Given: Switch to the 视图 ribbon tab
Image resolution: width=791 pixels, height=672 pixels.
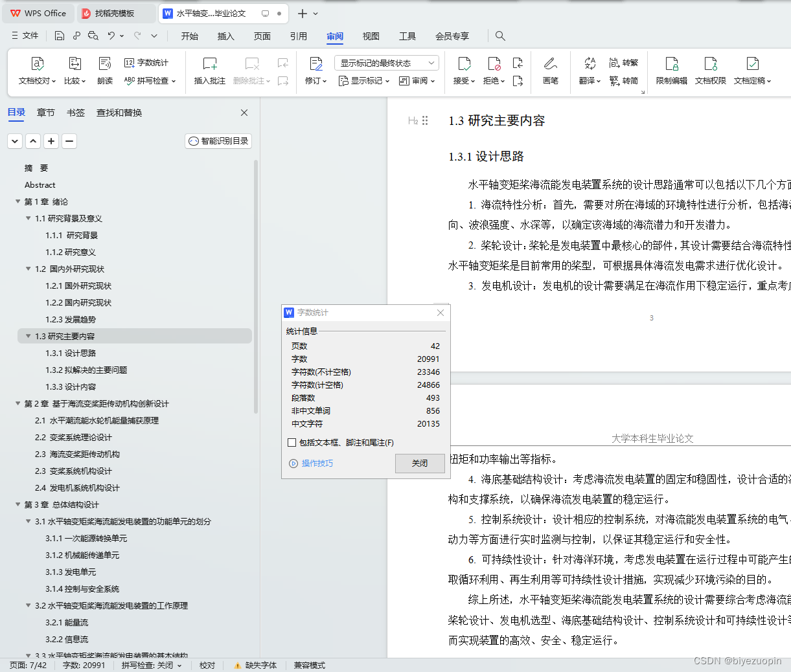Looking at the screenshot, I should (371, 36).
